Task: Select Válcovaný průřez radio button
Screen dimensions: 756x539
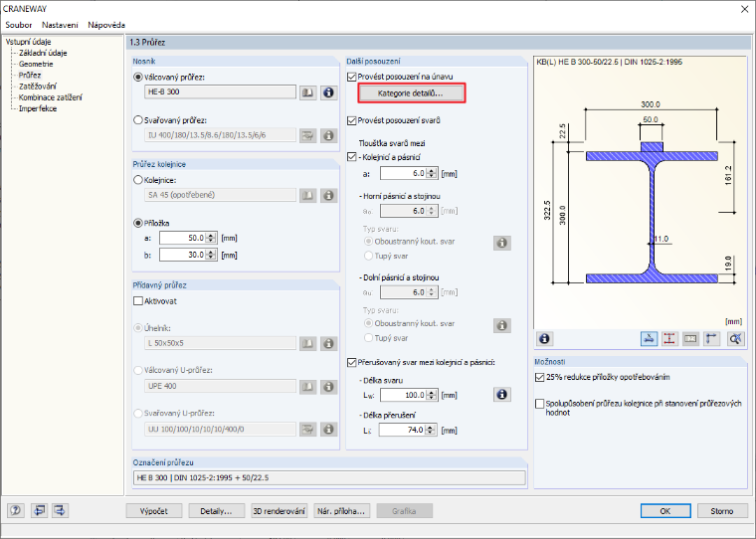Action: click(138, 78)
